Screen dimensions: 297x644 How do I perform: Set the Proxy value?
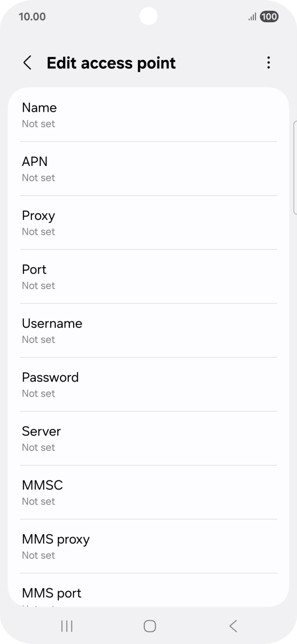coord(148,223)
